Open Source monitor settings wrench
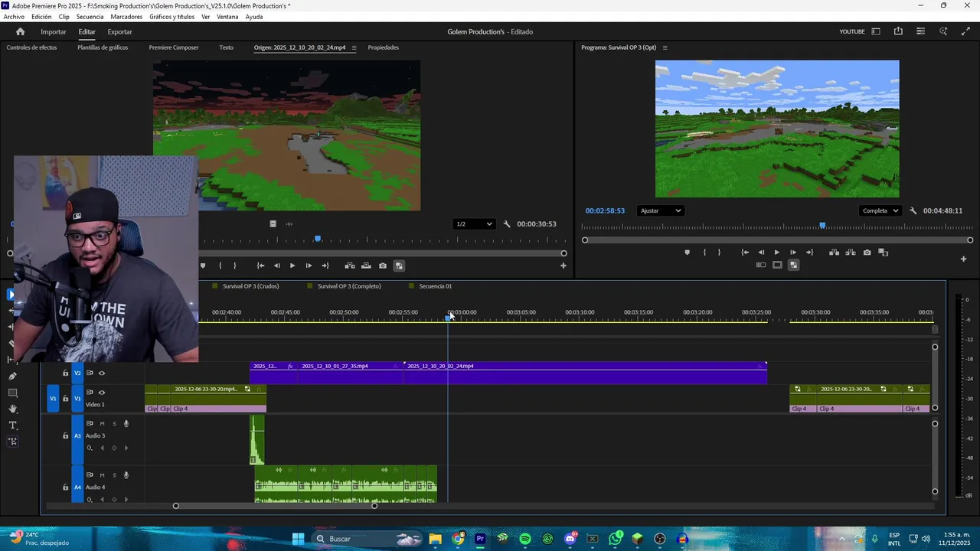 coord(507,224)
